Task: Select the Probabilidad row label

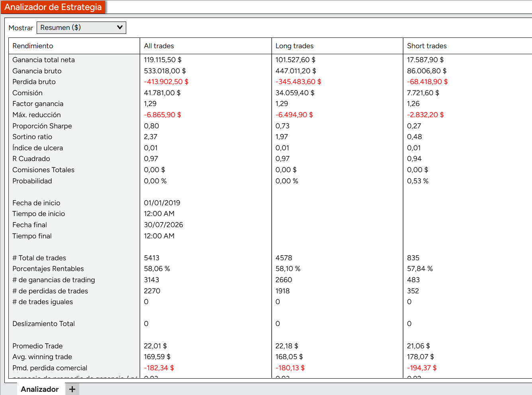Action: tap(32, 181)
